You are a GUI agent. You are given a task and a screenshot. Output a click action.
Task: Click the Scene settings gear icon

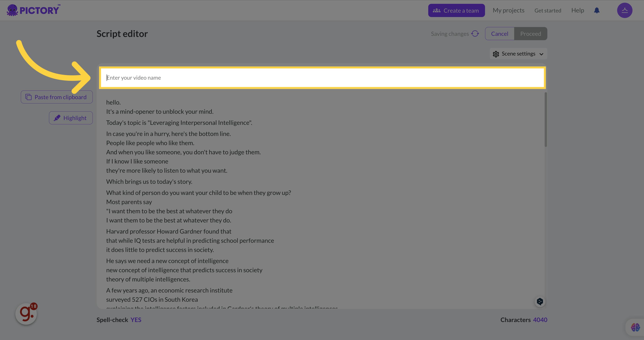tap(496, 54)
